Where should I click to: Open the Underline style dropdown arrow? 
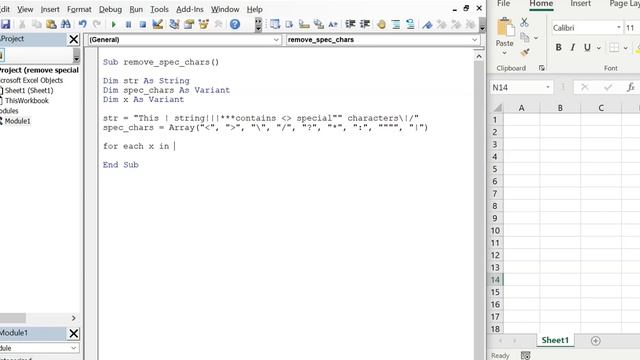click(x=598, y=48)
